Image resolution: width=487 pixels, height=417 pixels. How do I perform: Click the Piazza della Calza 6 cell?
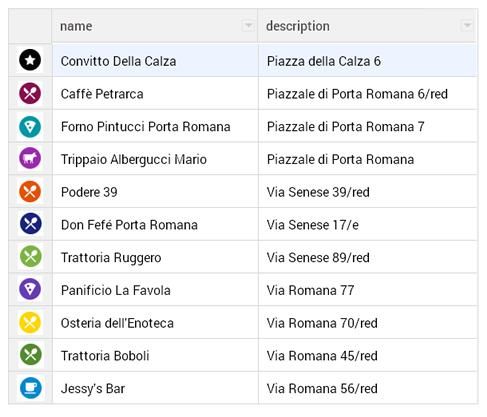(368, 61)
